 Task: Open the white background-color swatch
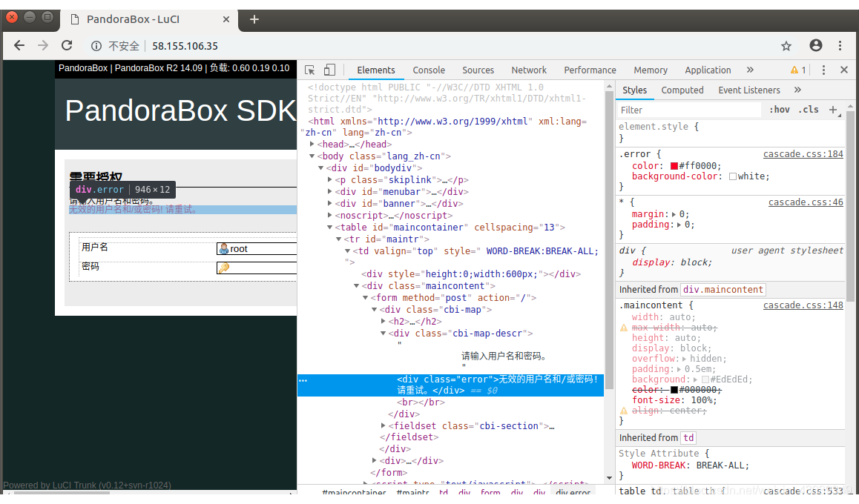(733, 176)
